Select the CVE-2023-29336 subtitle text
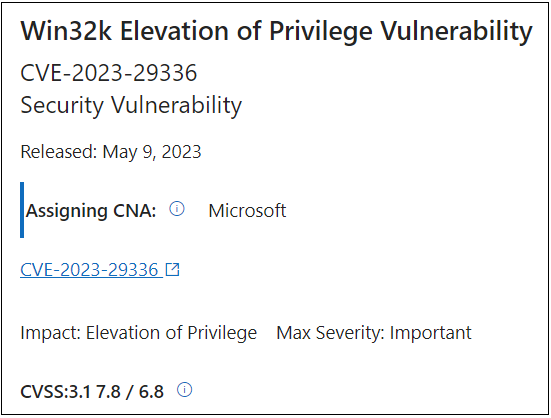This screenshot has width=551, height=418. click(109, 73)
